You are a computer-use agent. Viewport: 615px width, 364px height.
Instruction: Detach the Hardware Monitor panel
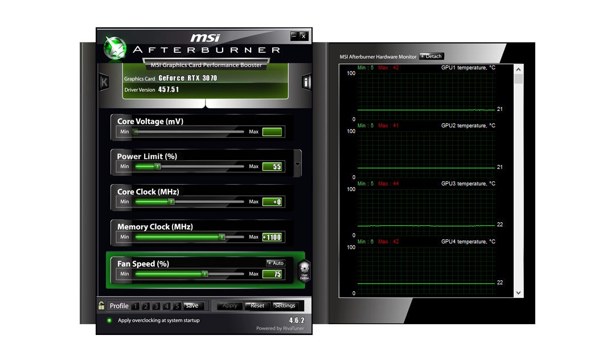432,56
